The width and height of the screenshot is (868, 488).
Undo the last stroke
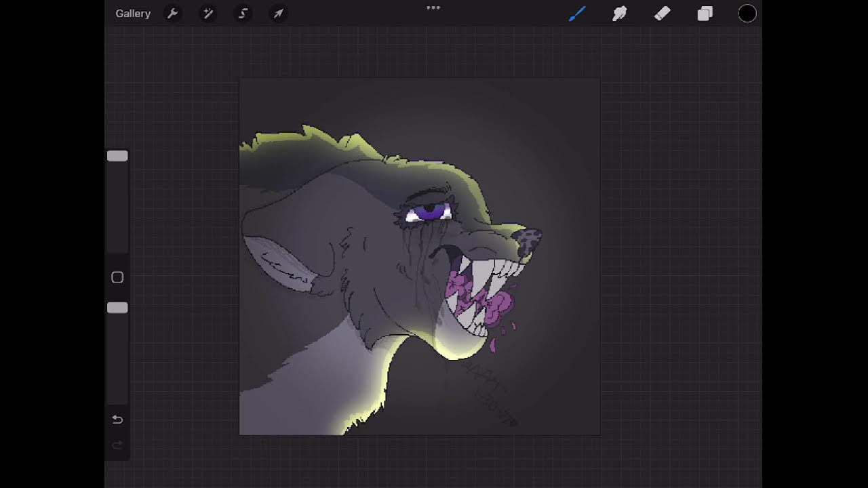[117, 420]
